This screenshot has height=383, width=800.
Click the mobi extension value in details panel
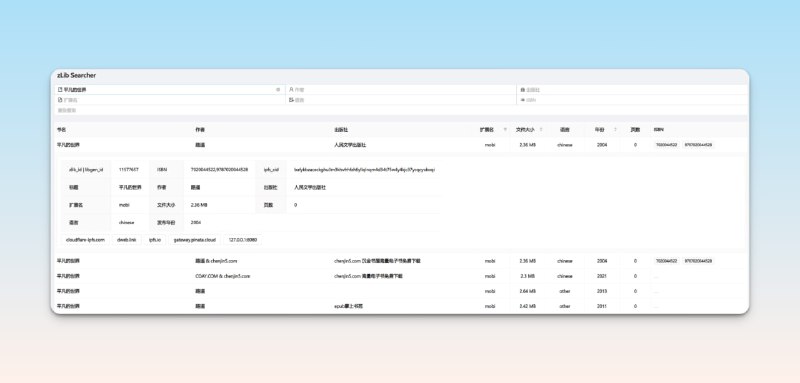tap(124, 205)
